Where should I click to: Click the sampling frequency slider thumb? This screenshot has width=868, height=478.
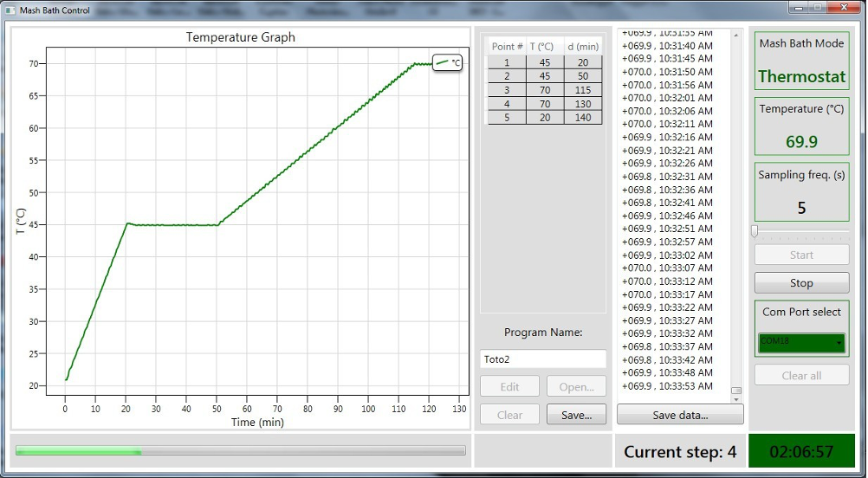755,231
